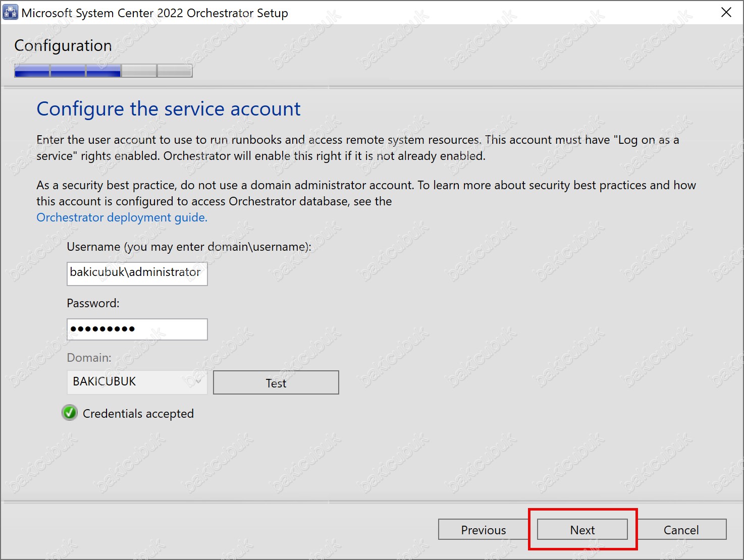Click the 'Credentials accepted' status text
This screenshot has height=560, width=744.
pyautogui.click(x=138, y=414)
